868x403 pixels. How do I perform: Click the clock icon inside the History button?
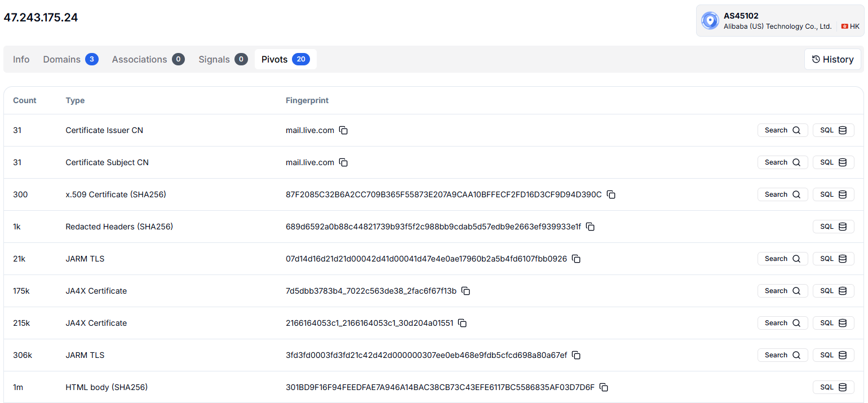coord(816,59)
